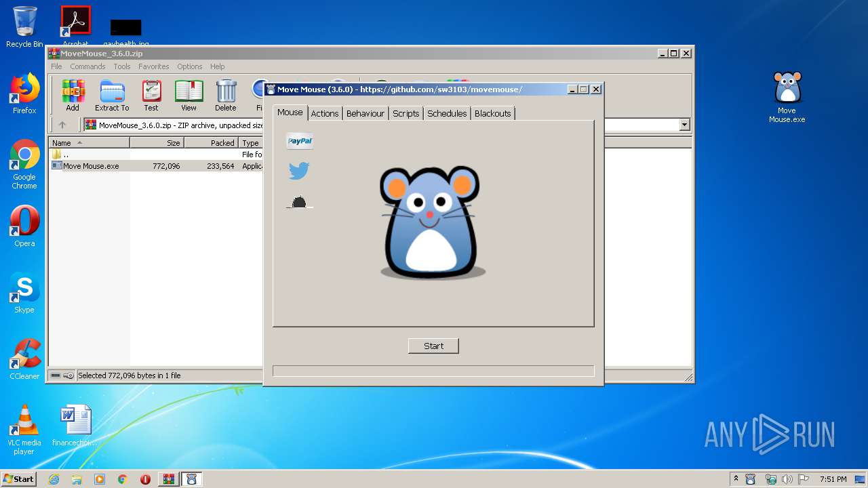This screenshot has height=488, width=868.
Task: Click the Move Mouse taskbar button
Action: 191,479
